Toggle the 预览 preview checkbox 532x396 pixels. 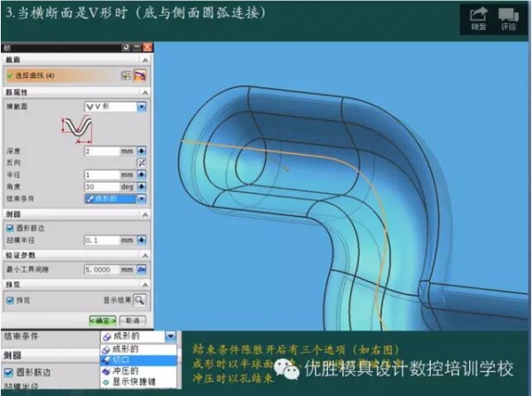click(9, 300)
